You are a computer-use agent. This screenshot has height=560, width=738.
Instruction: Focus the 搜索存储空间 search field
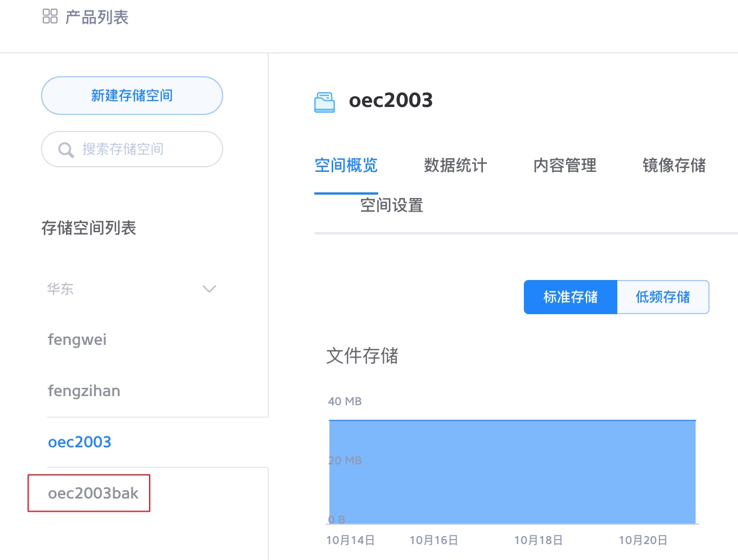(132, 149)
